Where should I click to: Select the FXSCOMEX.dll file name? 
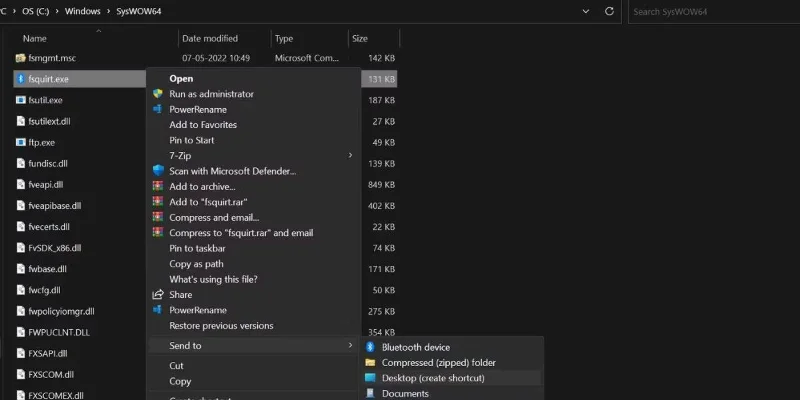coord(56,395)
